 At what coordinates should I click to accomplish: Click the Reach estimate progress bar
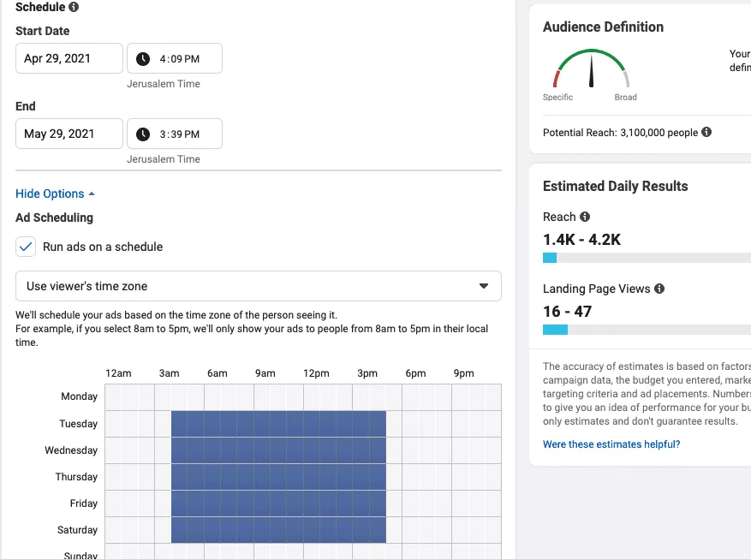click(x=647, y=258)
